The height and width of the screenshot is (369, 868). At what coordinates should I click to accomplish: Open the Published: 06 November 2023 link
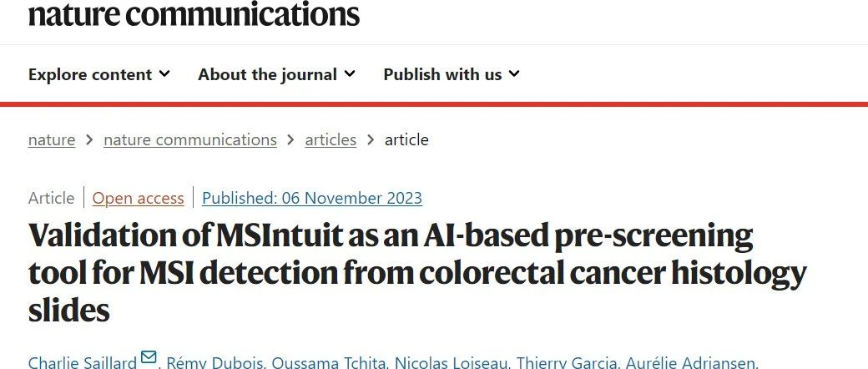[311, 198]
